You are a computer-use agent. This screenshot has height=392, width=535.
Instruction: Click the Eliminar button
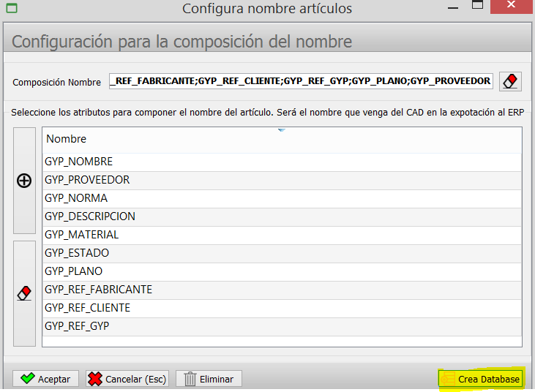point(209,379)
